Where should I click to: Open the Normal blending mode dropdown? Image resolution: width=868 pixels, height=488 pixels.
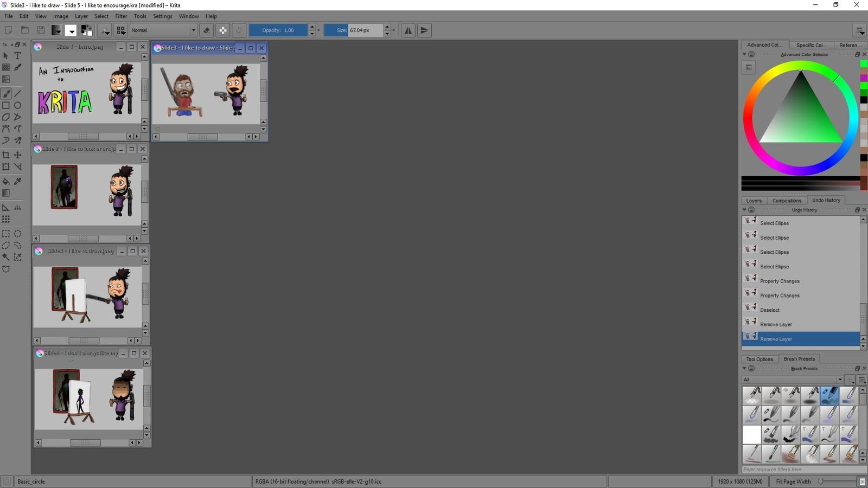click(163, 30)
